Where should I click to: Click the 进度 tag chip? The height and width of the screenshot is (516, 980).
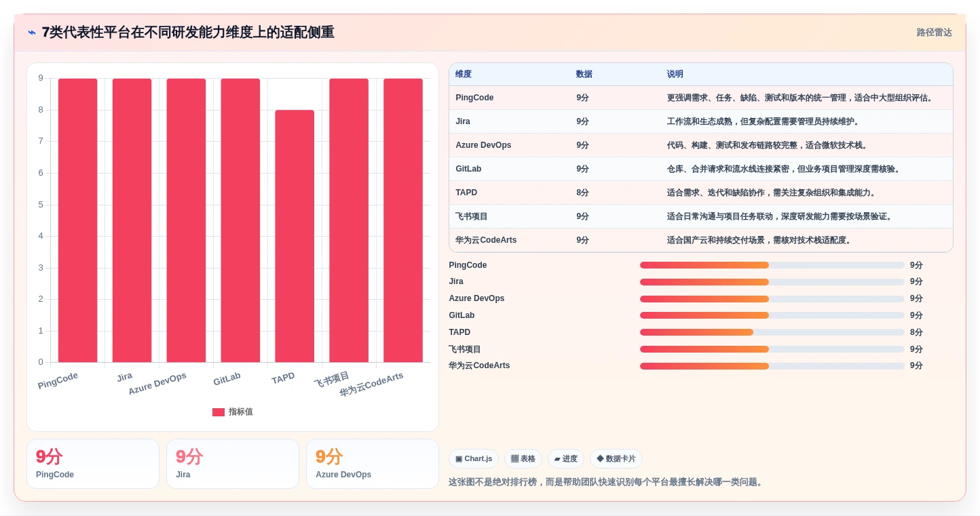click(x=566, y=459)
